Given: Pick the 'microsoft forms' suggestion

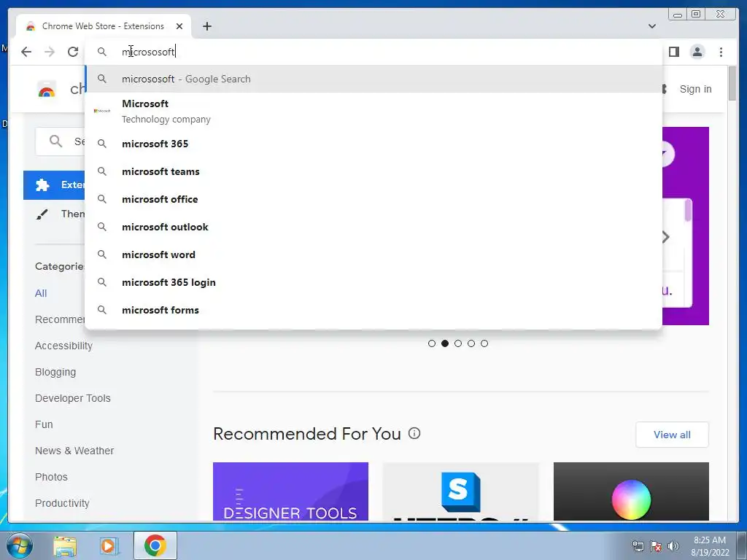Looking at the screenshot, I should coord(373,310).
